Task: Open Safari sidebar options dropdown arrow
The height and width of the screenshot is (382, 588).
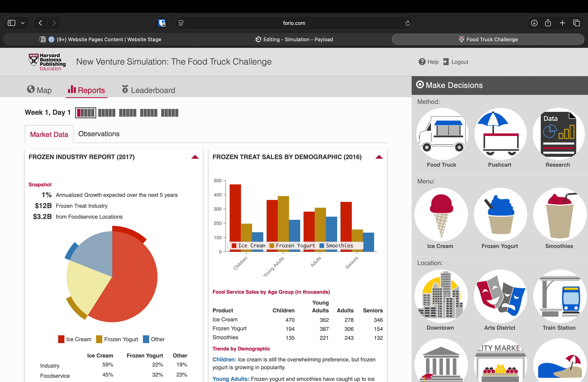Action: [23, 23]
